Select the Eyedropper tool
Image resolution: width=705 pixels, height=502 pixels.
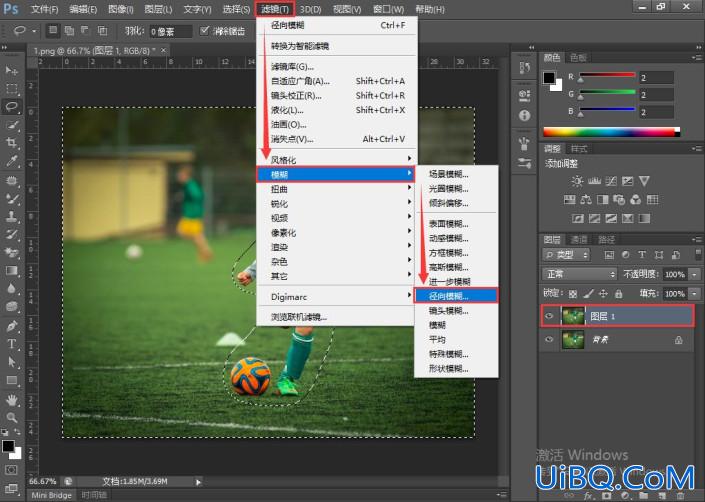pyautogui.click(x=12, y=161)
